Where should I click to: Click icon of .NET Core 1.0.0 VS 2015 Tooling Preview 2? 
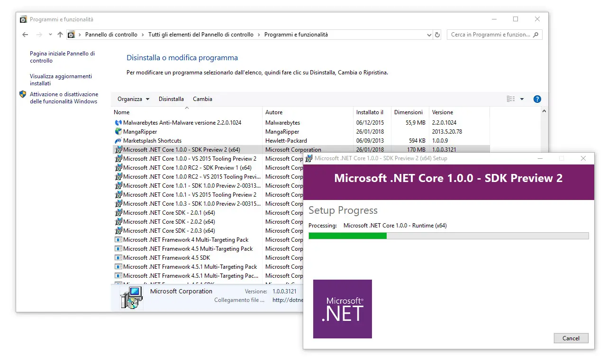coord(118,159)
